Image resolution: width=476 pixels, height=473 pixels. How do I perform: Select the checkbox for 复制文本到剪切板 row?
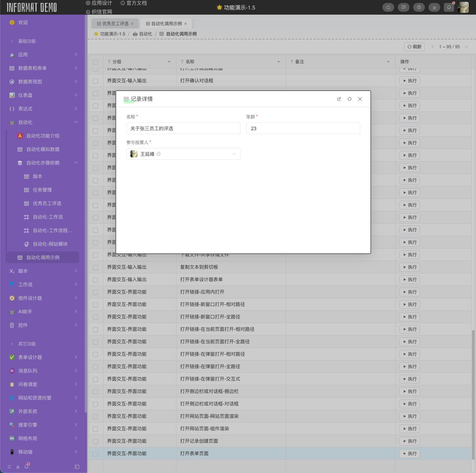tap(95, 267)
